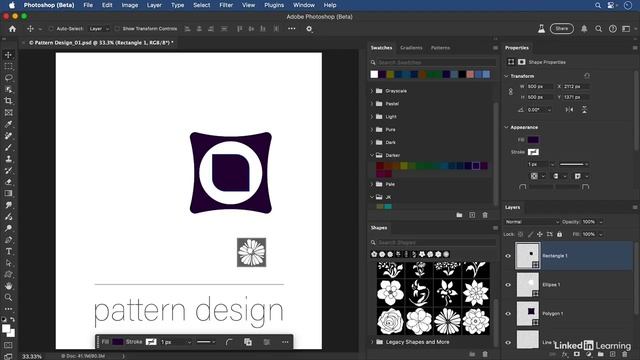This screenshot has height=360, width=640.
Task: Swap foreground and background colors
Action: (13, 320)
